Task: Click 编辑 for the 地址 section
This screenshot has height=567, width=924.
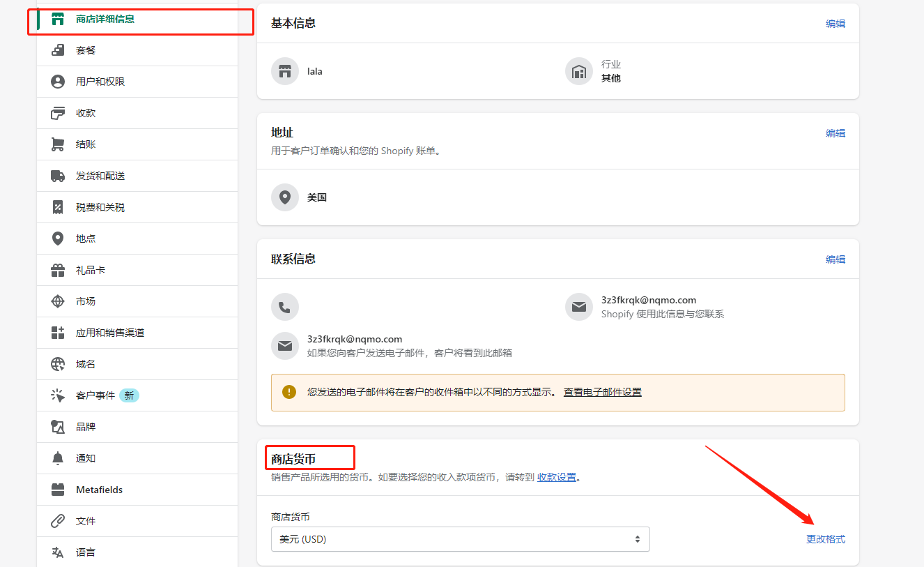Action: 835,133
